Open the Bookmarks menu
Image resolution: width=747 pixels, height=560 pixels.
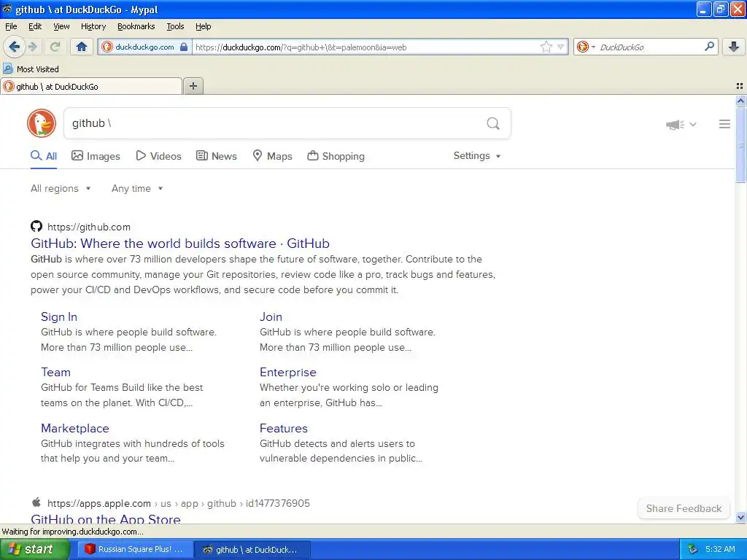(x=136, y=26)
